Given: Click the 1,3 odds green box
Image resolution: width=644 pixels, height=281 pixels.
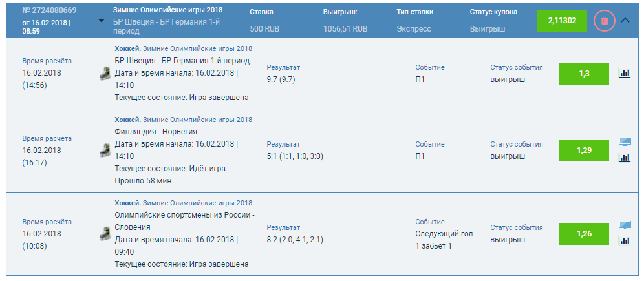Looking at the screenshot, I should click(x=584, y=73).
